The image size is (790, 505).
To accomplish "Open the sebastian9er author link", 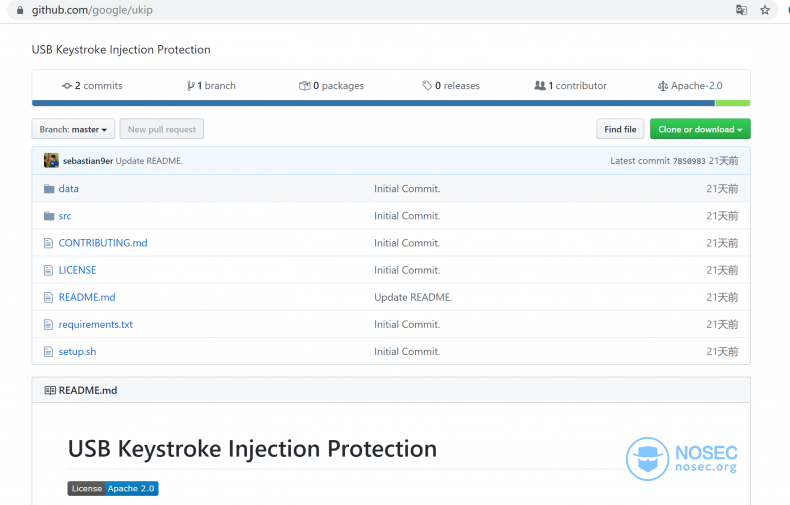I will [88, 161].
